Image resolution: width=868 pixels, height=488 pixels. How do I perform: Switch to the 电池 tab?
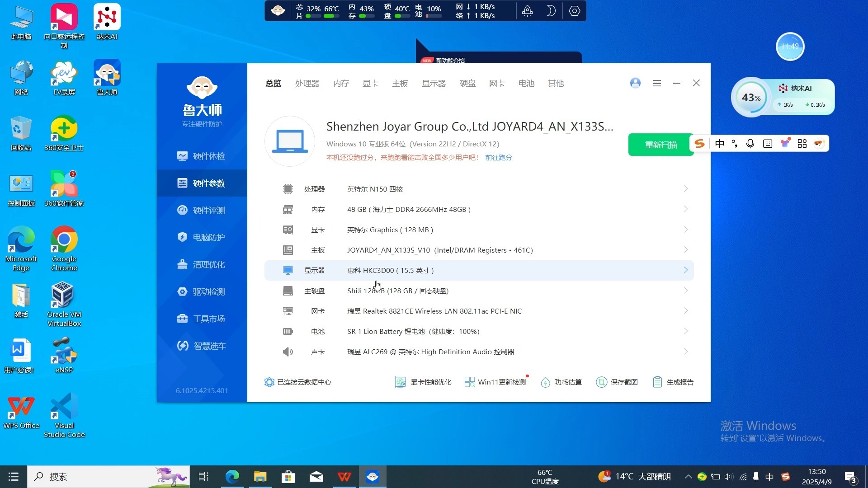(526, 84)
